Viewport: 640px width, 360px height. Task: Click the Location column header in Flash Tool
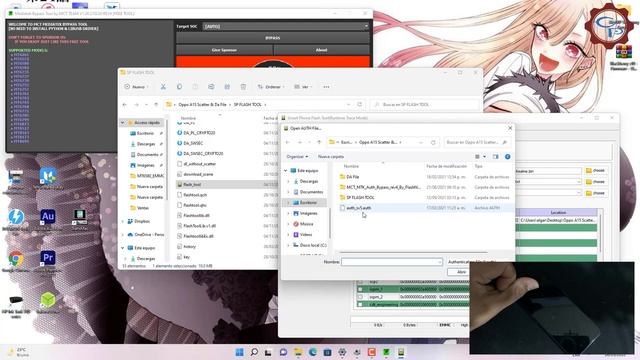click(558, 213)
